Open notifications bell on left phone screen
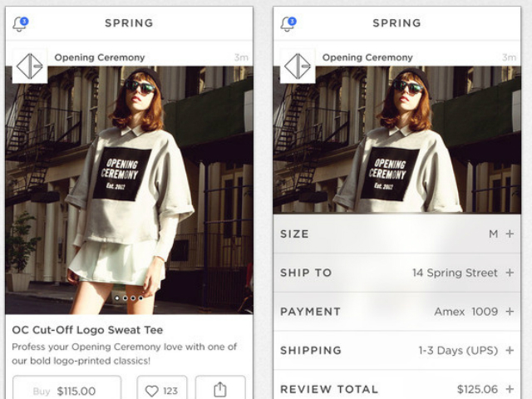 pyautogui.click(x=20, y=24)
